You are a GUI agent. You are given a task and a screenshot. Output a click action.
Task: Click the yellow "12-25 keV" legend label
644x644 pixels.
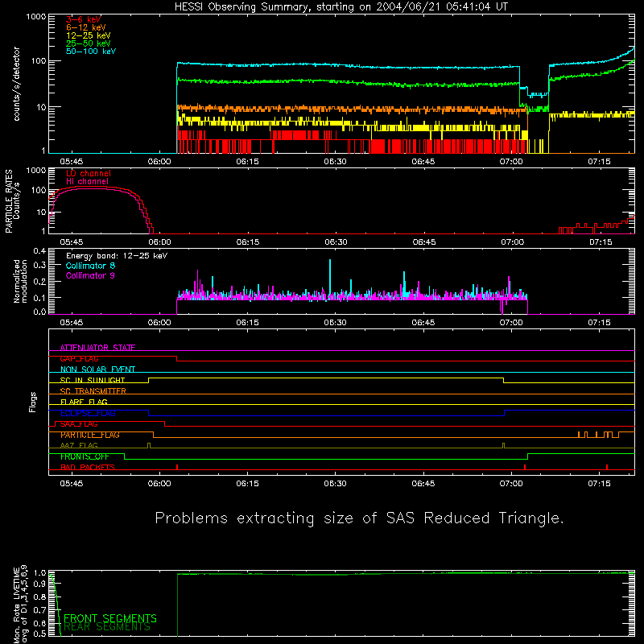[x=89, y=35]
